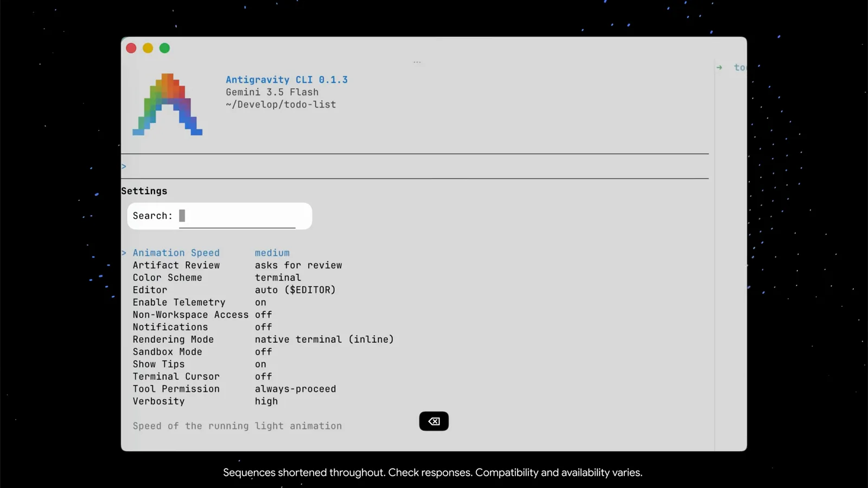Viewport: 868px width, 488px height.
Task: Click the 'always-proceed' permission value
Action: click(x=296, y=389)
